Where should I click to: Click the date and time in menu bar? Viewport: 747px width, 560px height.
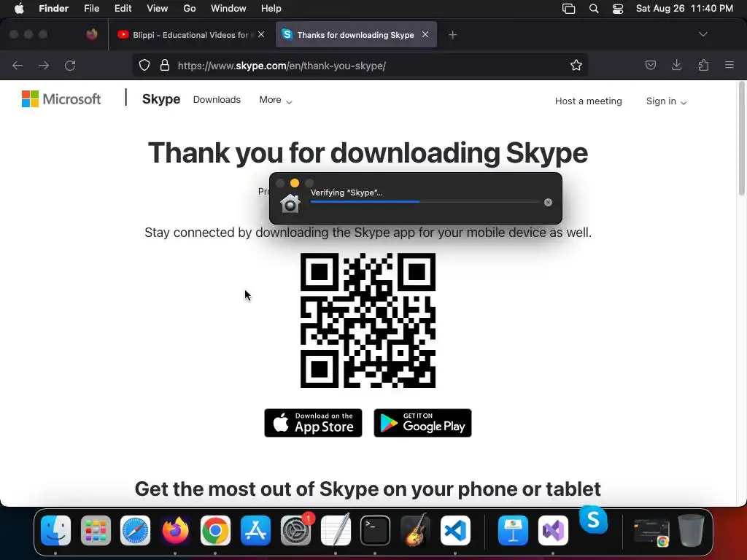684,8
